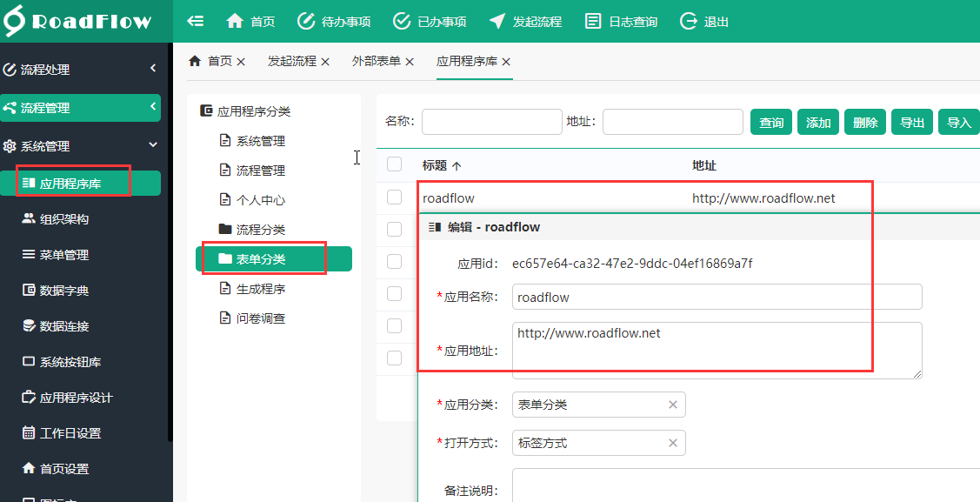The height and width of the screenshot is (502, 980).
Task: Click the 删除 button
Action: 865,122
